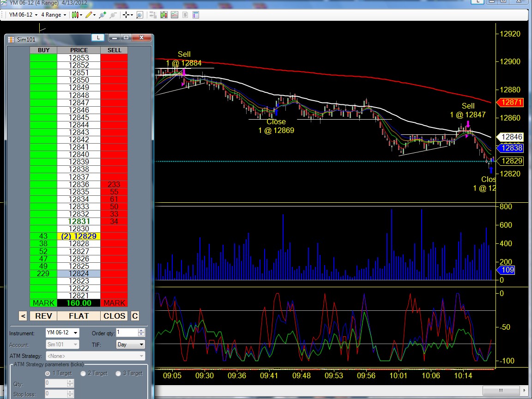This screenshot has width=532, height=399.
Task: Open the TIF Day dropdown
Action: [x=131, y=345]
